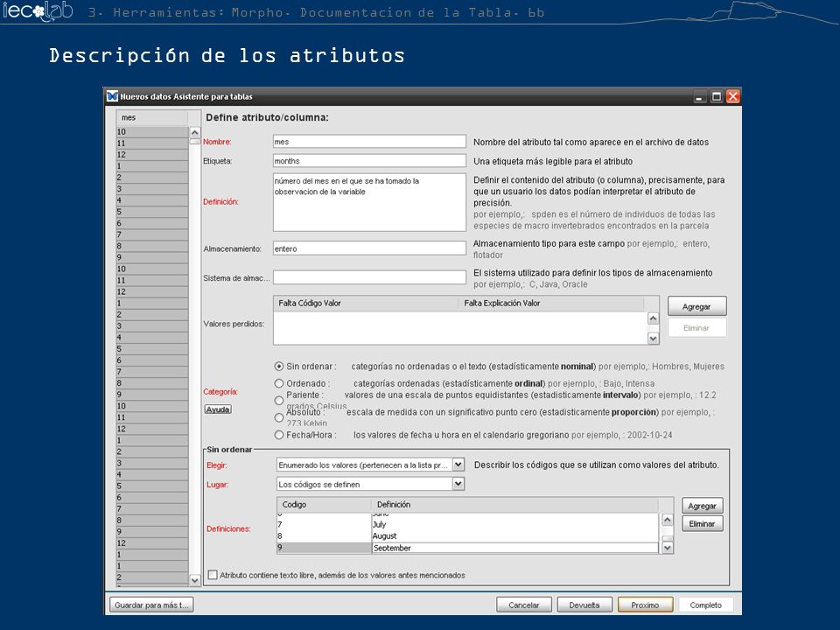The image size is (840, 630).
Task: Select the Ordenado radio button
Action: pyautogui.click(x=278, y=383)
